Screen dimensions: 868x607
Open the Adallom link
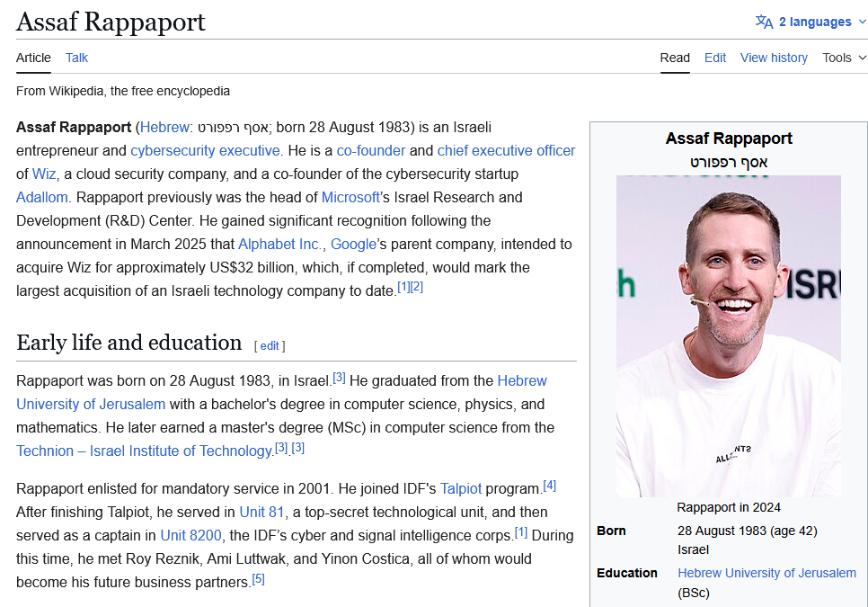42,197
